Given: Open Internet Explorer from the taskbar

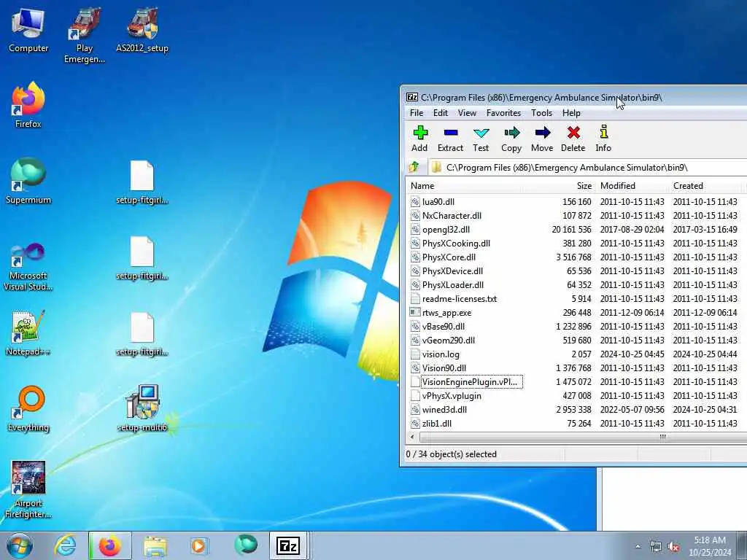Looking at the screenshot, I should (65, 545).
